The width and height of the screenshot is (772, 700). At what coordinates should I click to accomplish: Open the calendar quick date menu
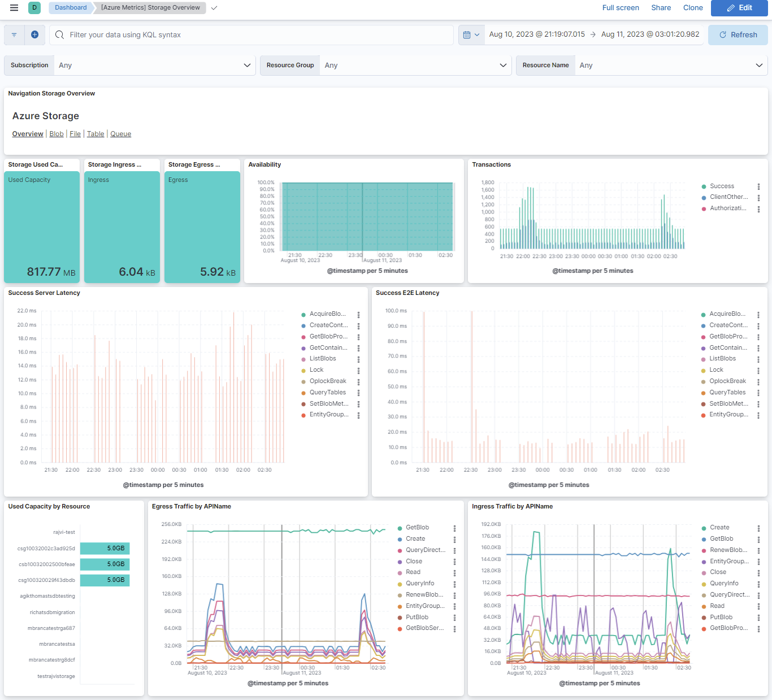coord(471,35)
